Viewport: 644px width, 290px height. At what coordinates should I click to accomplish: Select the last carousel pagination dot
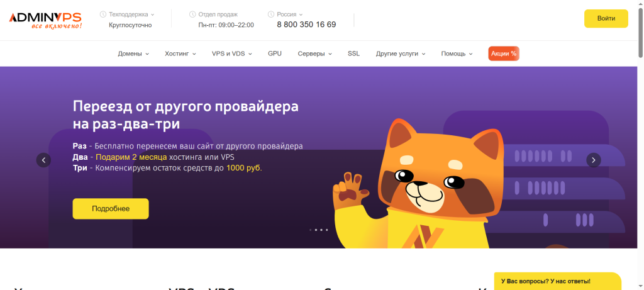pos(327,230)
